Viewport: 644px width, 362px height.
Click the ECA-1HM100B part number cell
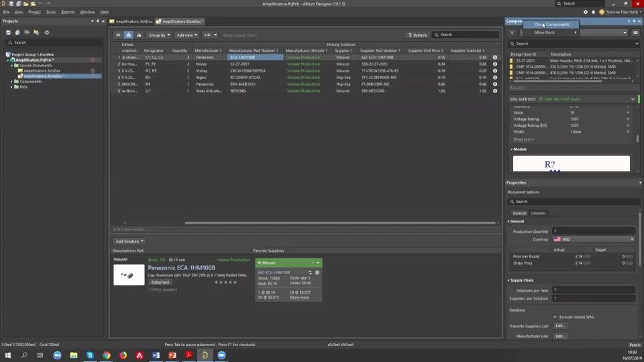[255, 58]
